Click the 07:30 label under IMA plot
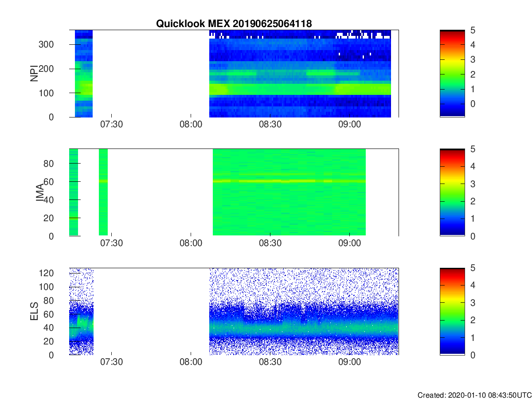The image size is (532, 399). point(111,243)
